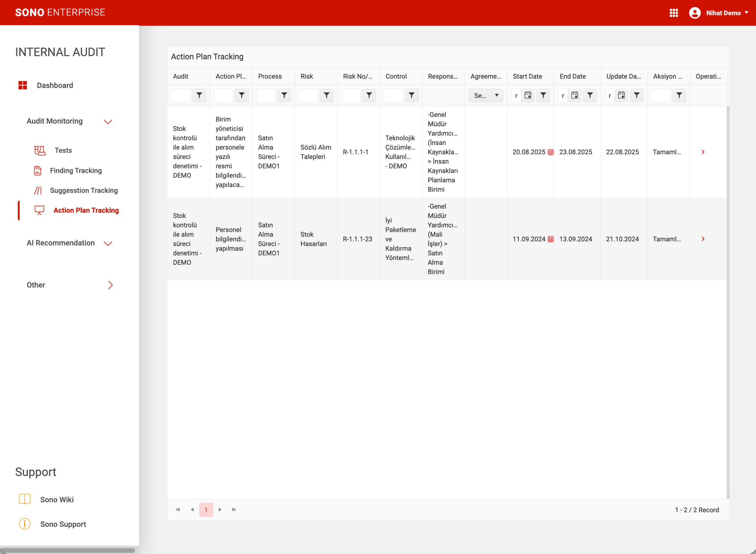Click the Update Date filter funnel icon
Viewport: 756px width, 554px height.
tap(636, 95)
